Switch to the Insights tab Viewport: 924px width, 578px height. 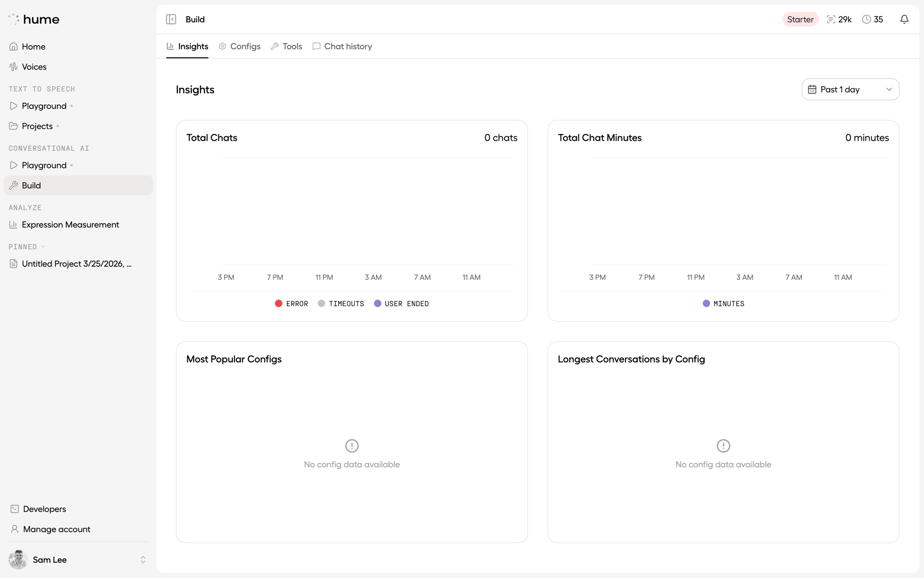[x=187, y=46]
